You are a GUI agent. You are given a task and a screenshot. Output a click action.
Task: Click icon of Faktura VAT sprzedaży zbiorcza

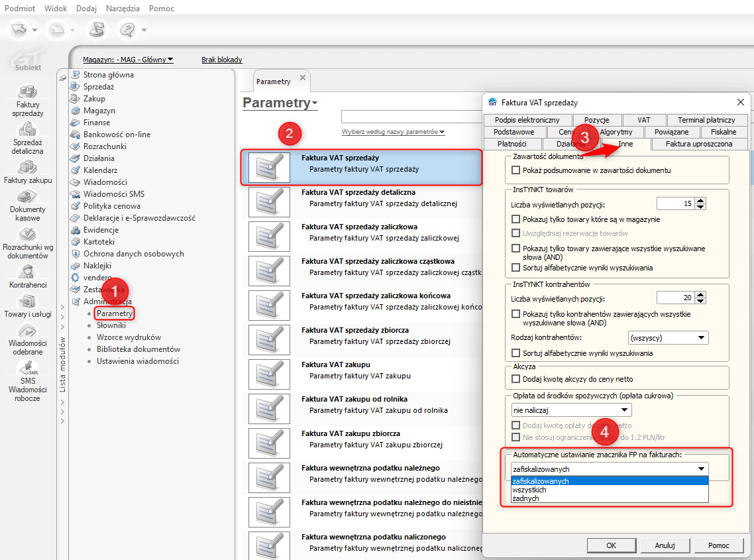[x=269, y=340]
